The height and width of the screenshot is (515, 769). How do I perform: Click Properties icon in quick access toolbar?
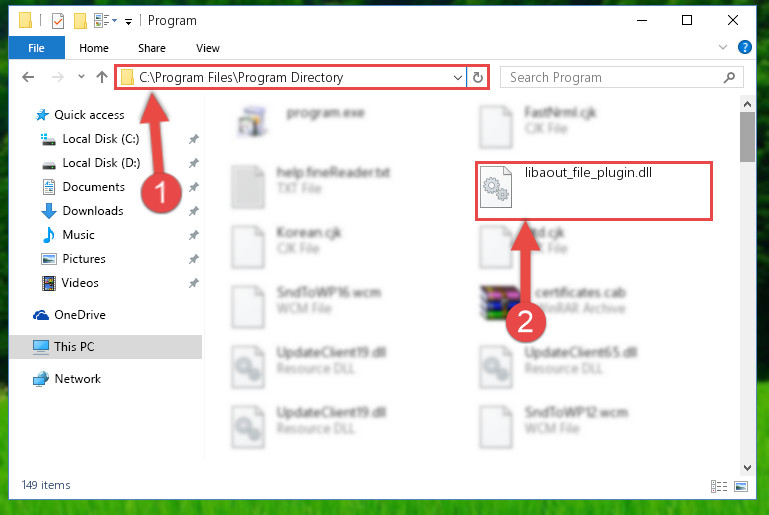[58, 21]
